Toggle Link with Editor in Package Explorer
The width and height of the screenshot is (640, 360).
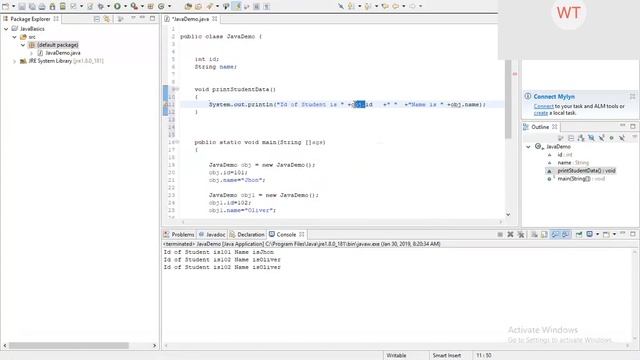tap(107, 19)
